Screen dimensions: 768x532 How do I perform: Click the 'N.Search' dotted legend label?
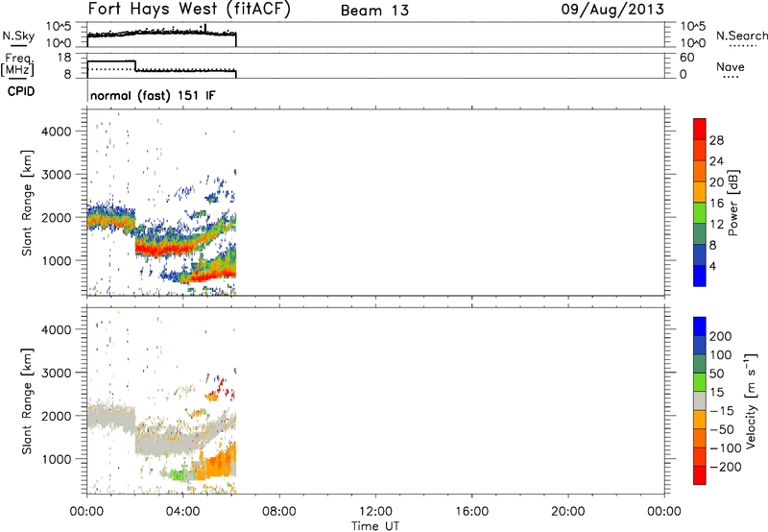tap(741, 36)
